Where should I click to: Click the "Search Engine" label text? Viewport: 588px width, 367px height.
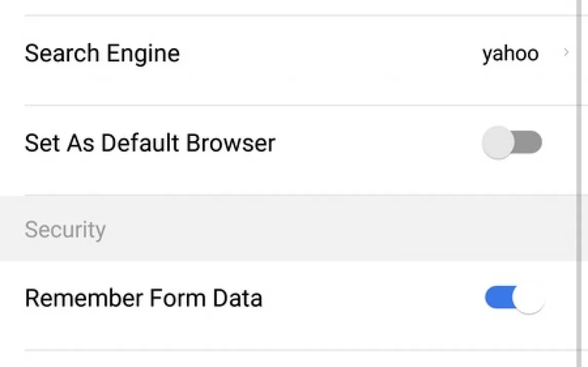pyautogui.click(x=102, y=53)
